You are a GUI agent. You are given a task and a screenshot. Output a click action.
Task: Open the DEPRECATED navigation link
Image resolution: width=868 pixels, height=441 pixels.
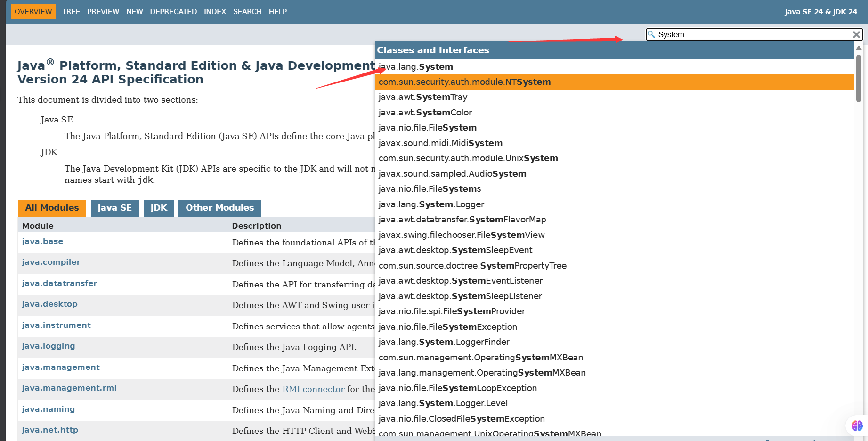coord(173,12)
